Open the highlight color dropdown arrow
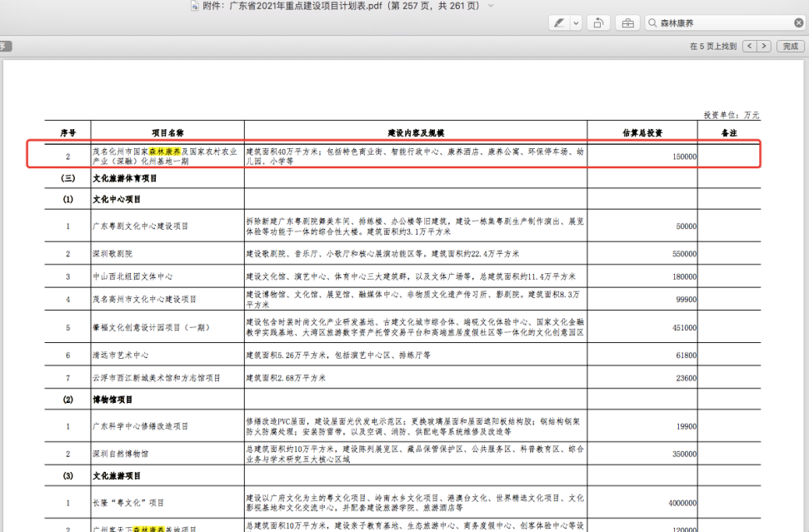The image size is (809, 532). coord(577,23)
